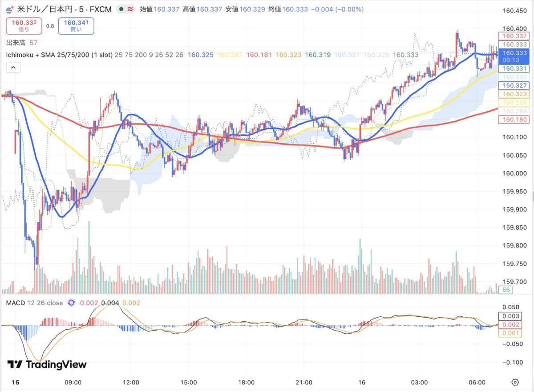Click the red 160.181 legend value

click(259, 55)
